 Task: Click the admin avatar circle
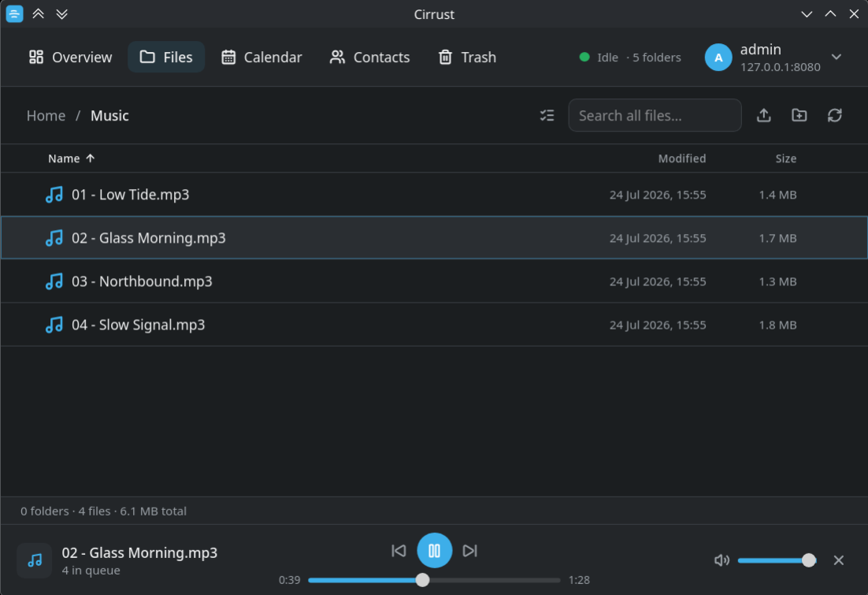tap(718, 57)
